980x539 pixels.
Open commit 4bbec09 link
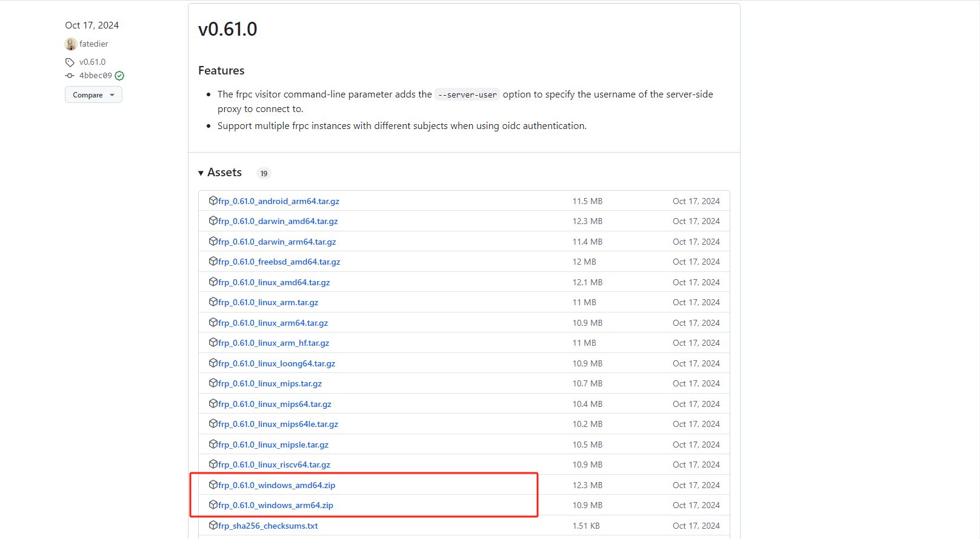point(95,76)
